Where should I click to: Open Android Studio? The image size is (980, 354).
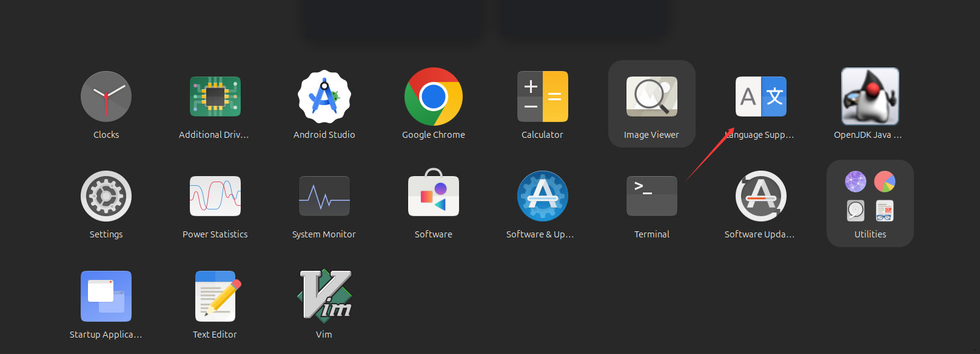point(324,97)
